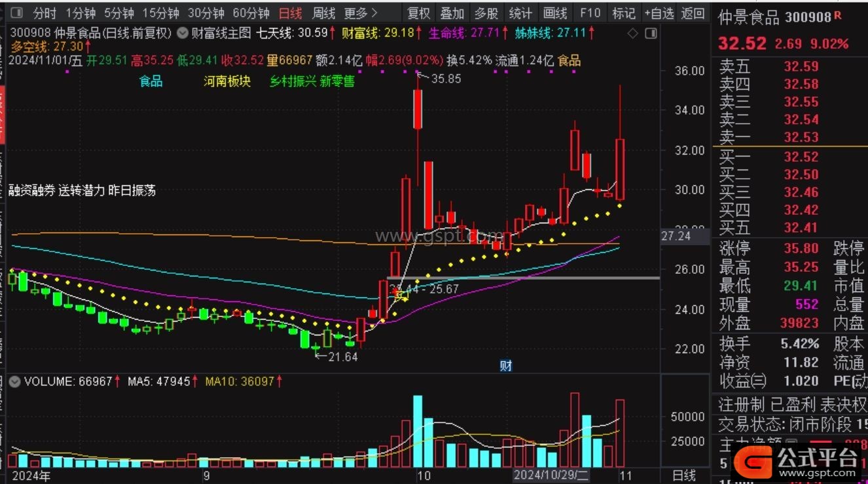Click the 标记 mark button
The height and width of the screenshot is (484, 868).
coord(623,13)
